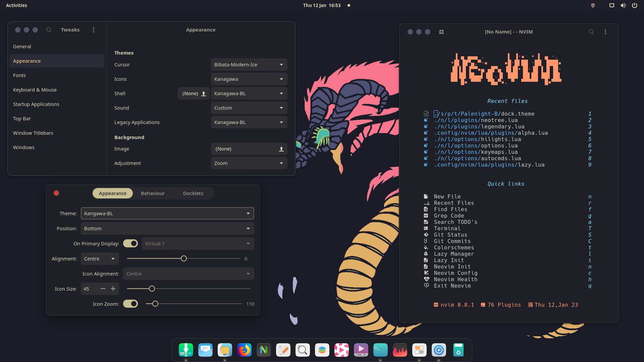Launch the pink media player dock icon
This screenshot has width=644, height=362.
341,350
